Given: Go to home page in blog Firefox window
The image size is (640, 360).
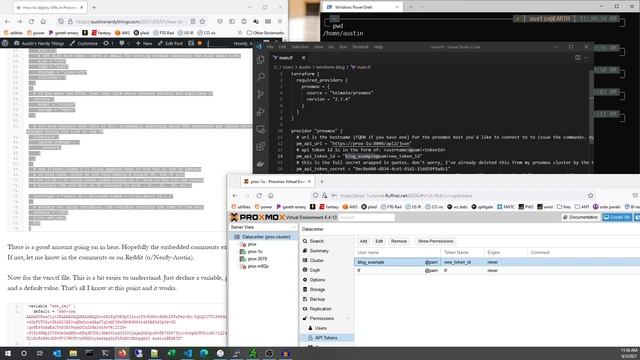Looking at the screenshot, I should [x=43, y=21].
